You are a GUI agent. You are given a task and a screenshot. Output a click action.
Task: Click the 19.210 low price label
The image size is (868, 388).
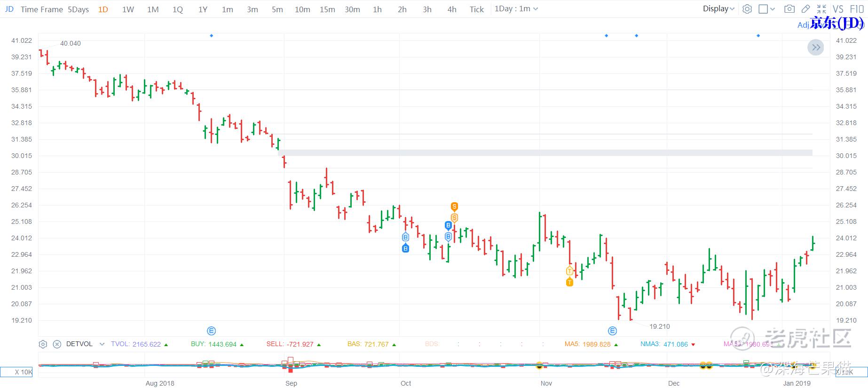pos(660,326)
